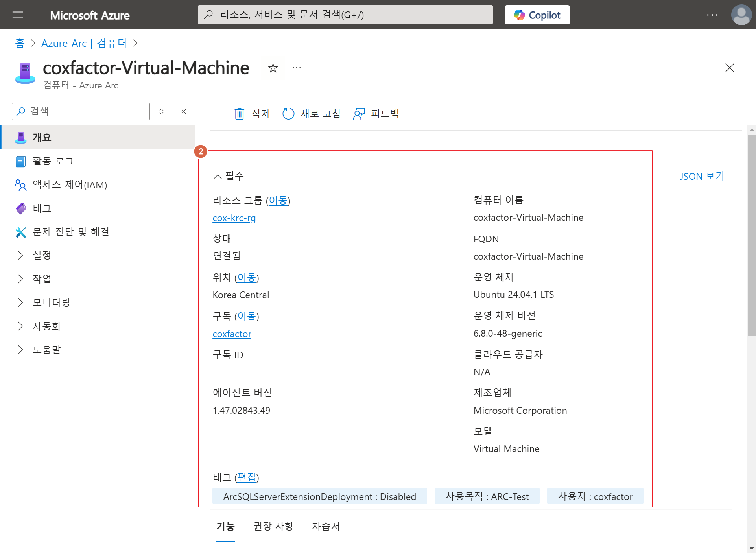Click the trash Delete (삭제) icon

pos(239,114)
